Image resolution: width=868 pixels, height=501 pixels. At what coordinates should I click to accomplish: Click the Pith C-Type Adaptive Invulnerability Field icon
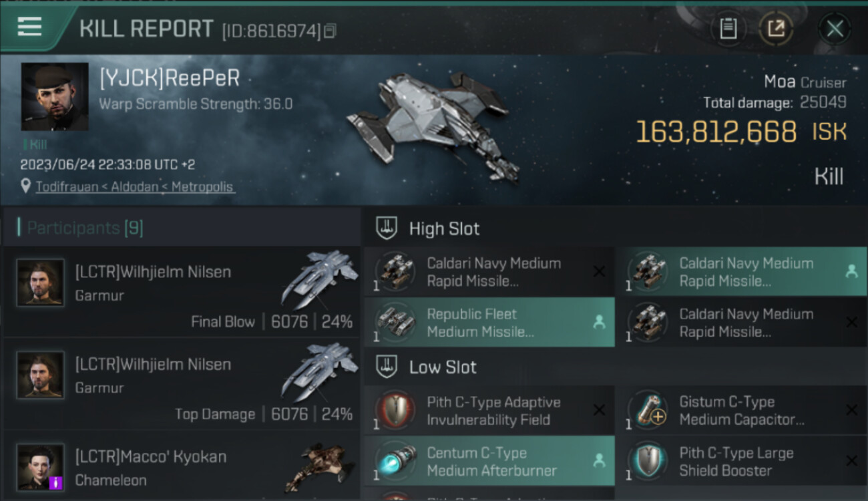[395, 411]
